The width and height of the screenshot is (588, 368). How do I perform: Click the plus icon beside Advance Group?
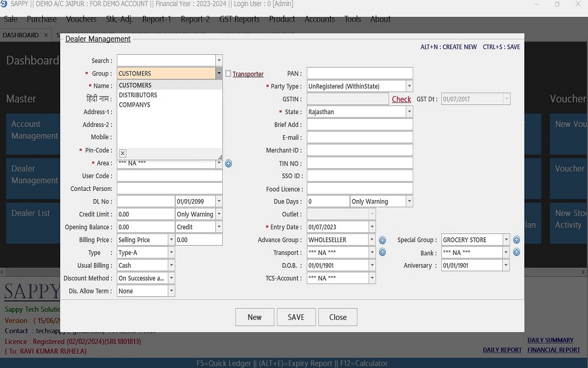point(382,240)
